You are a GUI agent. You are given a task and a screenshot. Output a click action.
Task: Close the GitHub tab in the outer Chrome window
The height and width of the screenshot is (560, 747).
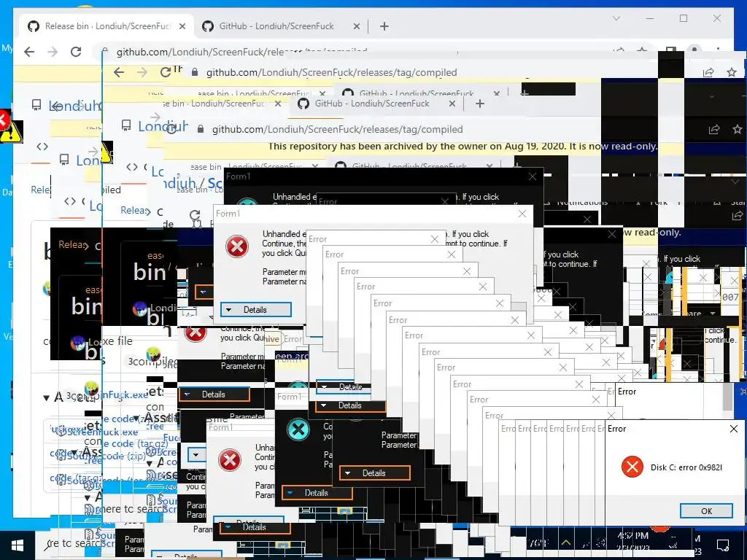click(x=356, y=26)
